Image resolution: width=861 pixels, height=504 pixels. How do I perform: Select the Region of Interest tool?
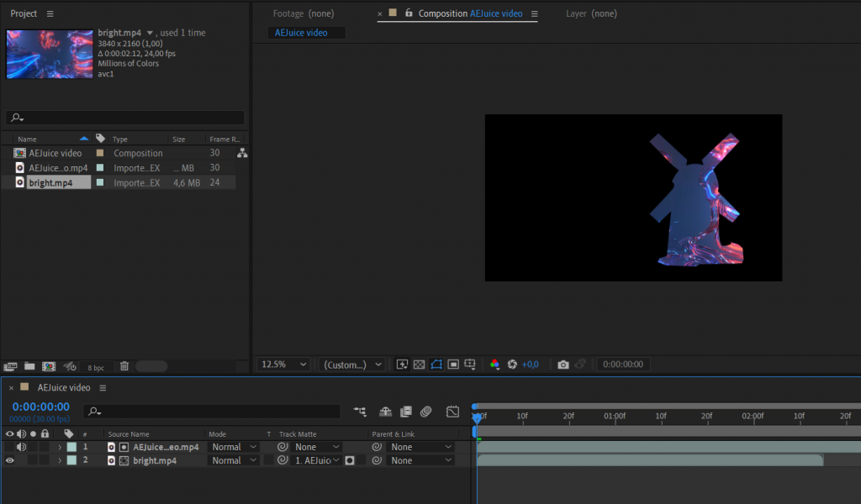pos(436,364)
